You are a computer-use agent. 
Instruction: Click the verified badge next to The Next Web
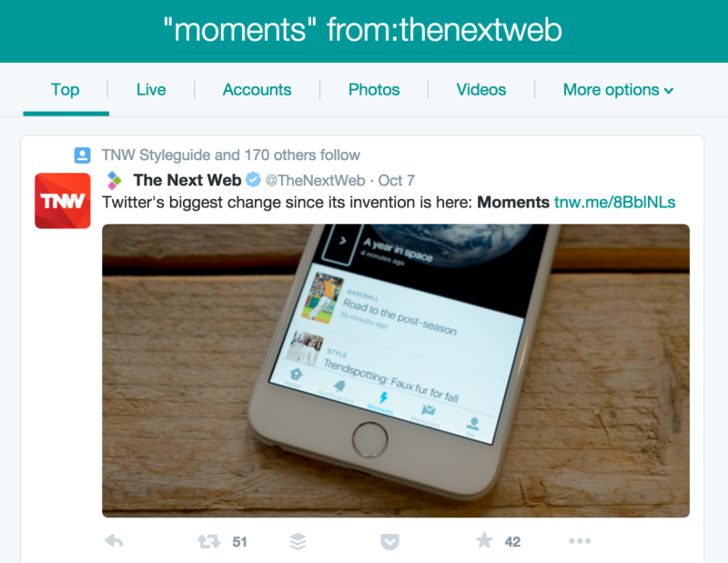click(x=253, y=179)
